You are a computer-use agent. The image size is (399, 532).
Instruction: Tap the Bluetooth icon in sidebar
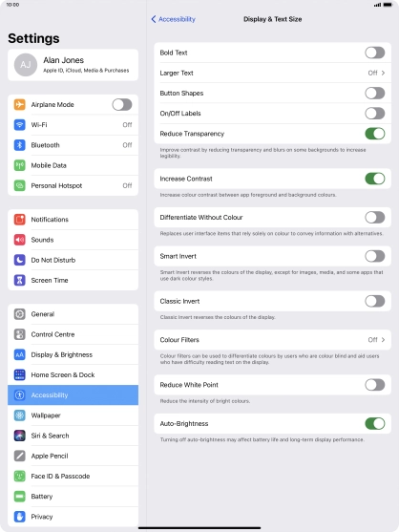[20, 145]
